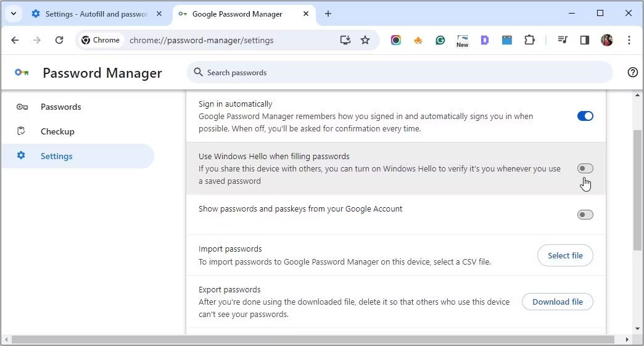Click the search magnifier icon
The height and width of the screenshot is (346, 644).
198,72
